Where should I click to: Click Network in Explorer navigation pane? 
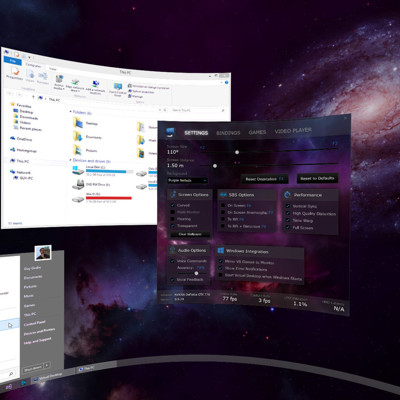(21, 172)
